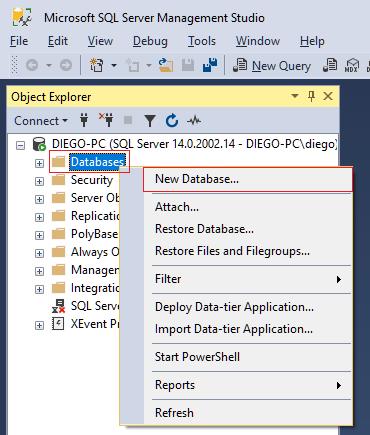Image resolution: width=370 pixels, height=435 pixels.
Task: Open the Edit menu
Action: 58,41
